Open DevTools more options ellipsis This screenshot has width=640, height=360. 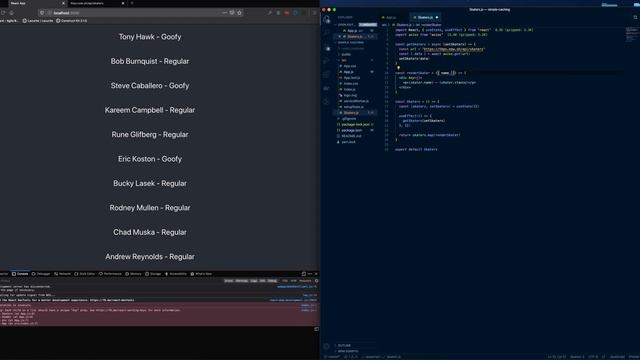pos(310,274)
